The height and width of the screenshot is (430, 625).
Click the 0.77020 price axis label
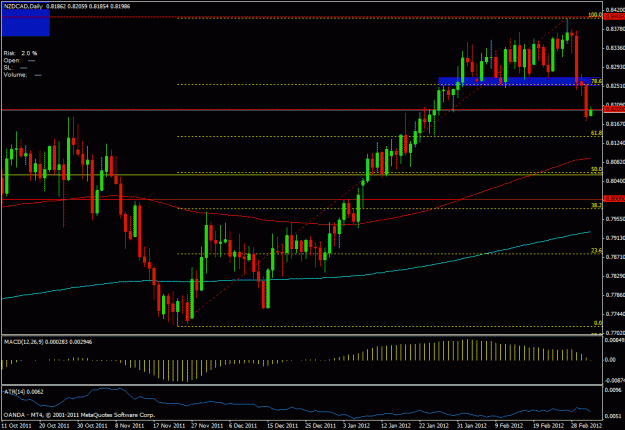pos(615,332)
